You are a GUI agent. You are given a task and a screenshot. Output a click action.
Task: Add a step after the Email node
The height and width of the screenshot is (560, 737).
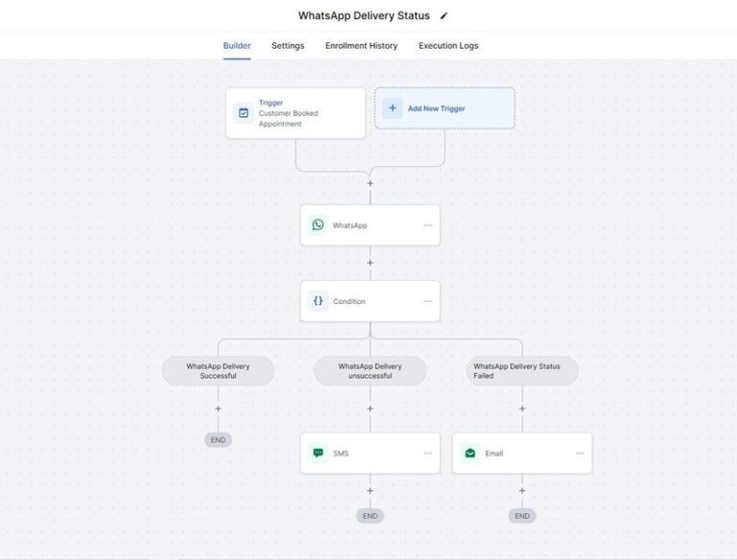522,490
